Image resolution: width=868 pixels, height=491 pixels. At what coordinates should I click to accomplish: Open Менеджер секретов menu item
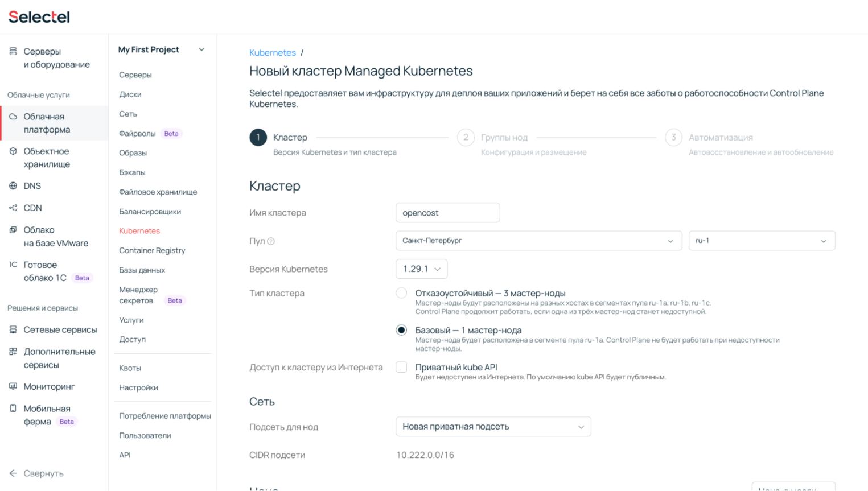click(x=138, y=295)
